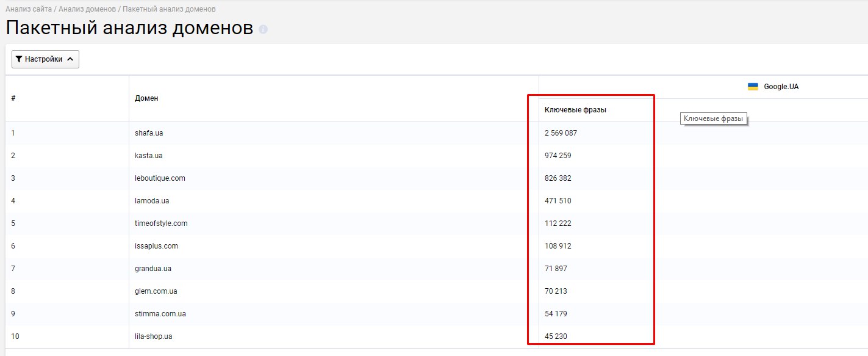Select domain stimma.com.ua

[x=160, y=314]
